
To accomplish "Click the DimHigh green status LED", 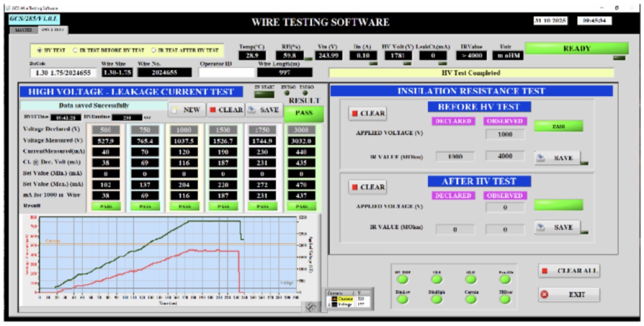I will pos(437,299).
